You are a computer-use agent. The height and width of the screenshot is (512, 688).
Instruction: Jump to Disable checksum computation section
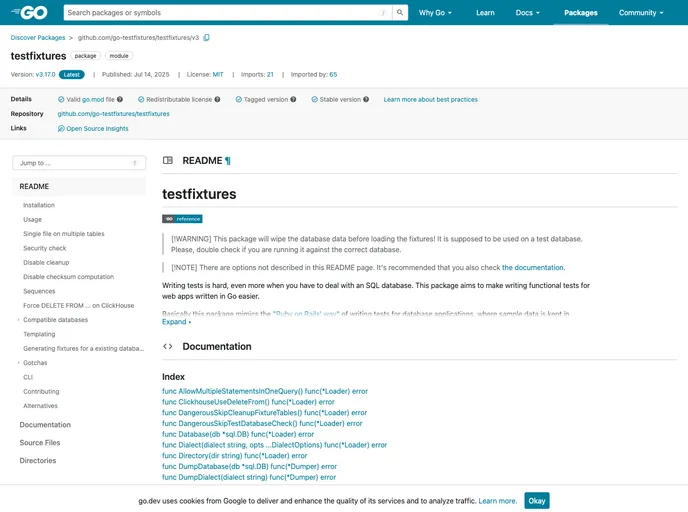point(68,277)
